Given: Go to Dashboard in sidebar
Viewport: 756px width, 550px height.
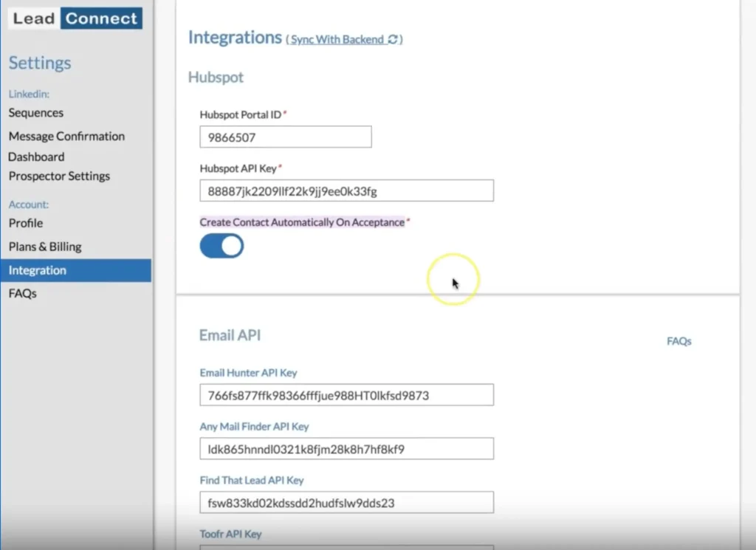Looking at the screenshot, I should click(36, 157).
